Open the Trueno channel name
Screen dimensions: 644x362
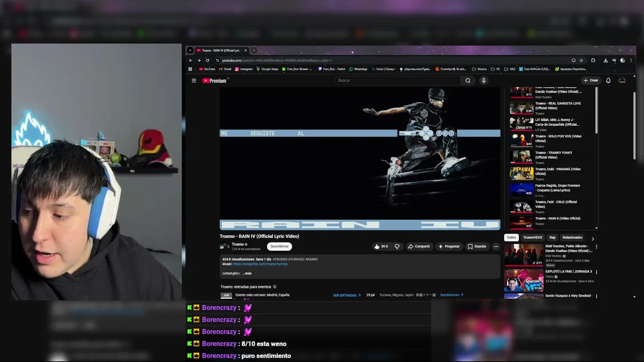point(237,244)
